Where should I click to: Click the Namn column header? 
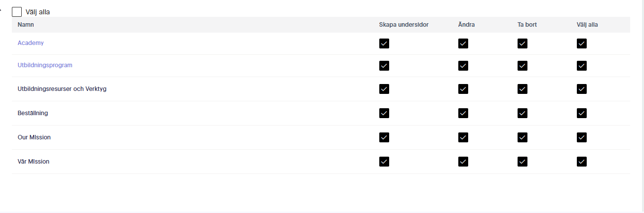point(26,25)
